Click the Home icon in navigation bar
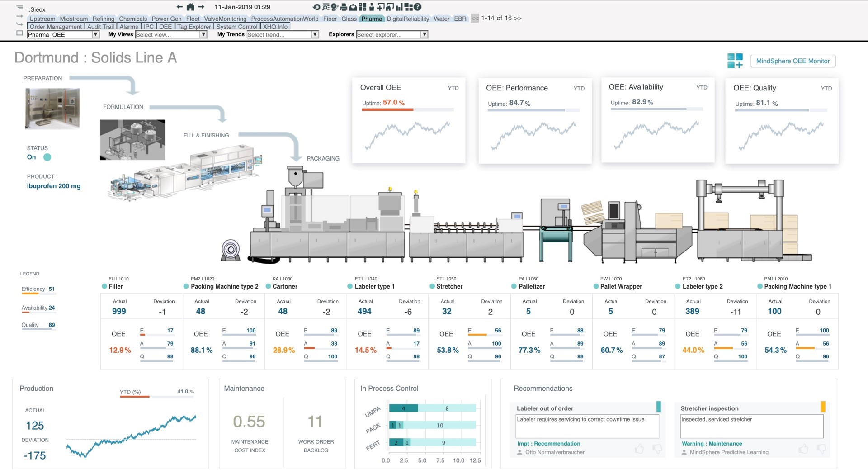 coord(190,7)
